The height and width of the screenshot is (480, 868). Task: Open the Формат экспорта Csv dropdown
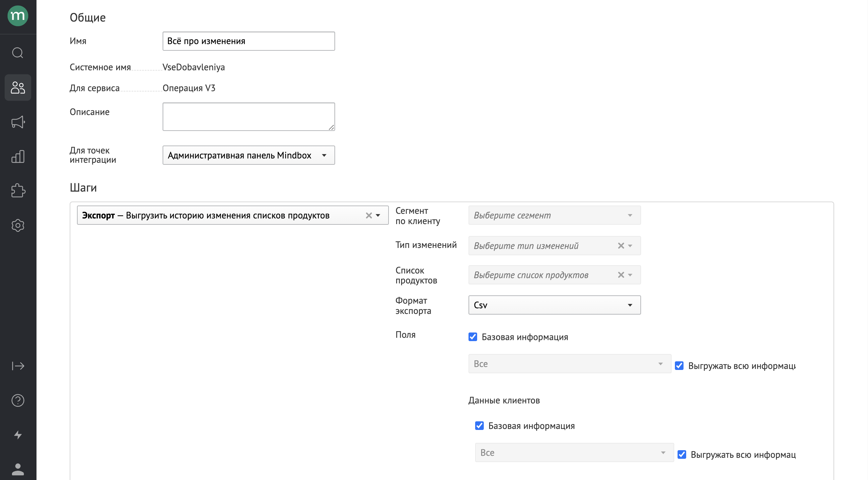tap(555, 305)
